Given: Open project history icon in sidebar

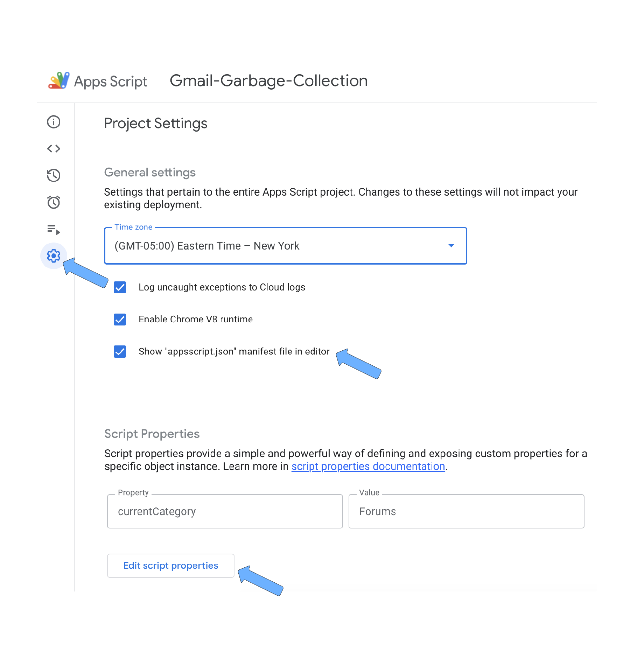Looking at the screenshot, I should click(x=54, y=175).
